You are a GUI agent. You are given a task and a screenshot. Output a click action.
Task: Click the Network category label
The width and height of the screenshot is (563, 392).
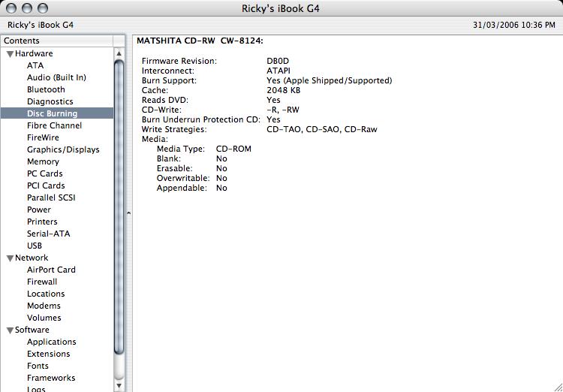click(x=32, y=258)
